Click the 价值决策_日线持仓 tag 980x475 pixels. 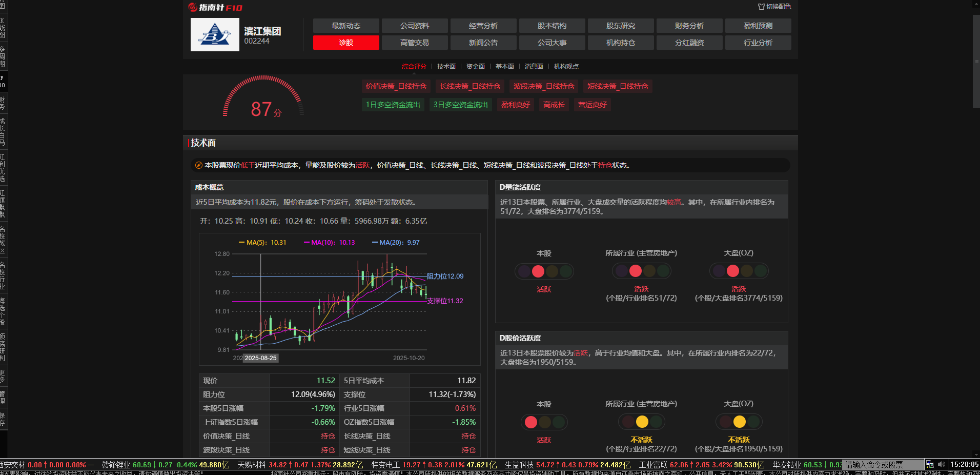[x=396, y=86]
